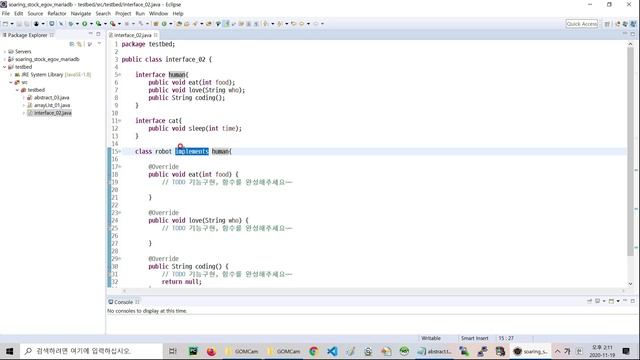Click the Smart Insert status bar entry
This screenshot has width=640, height=360.
pos(474,338)
